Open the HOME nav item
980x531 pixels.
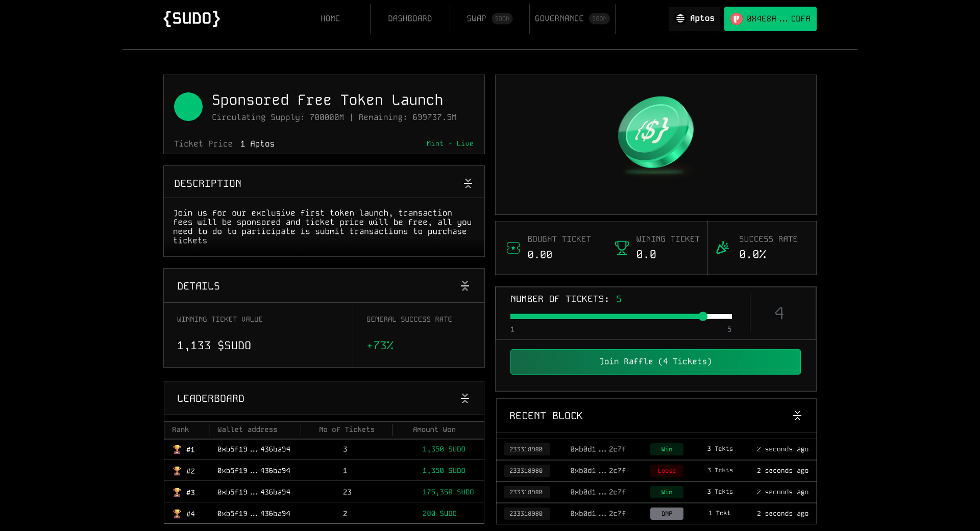[330, 18]
